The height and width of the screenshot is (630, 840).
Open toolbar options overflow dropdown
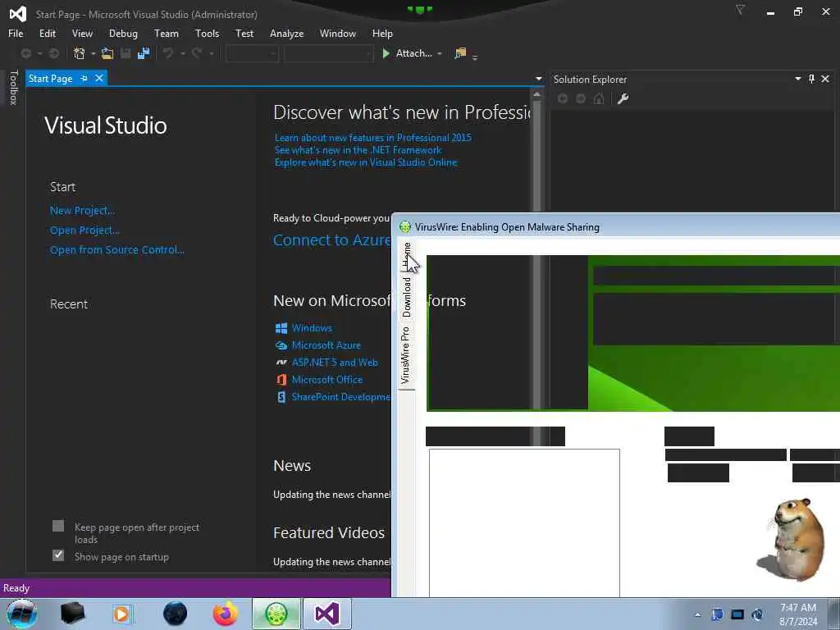pyautogui.click(x=475, y=57)
